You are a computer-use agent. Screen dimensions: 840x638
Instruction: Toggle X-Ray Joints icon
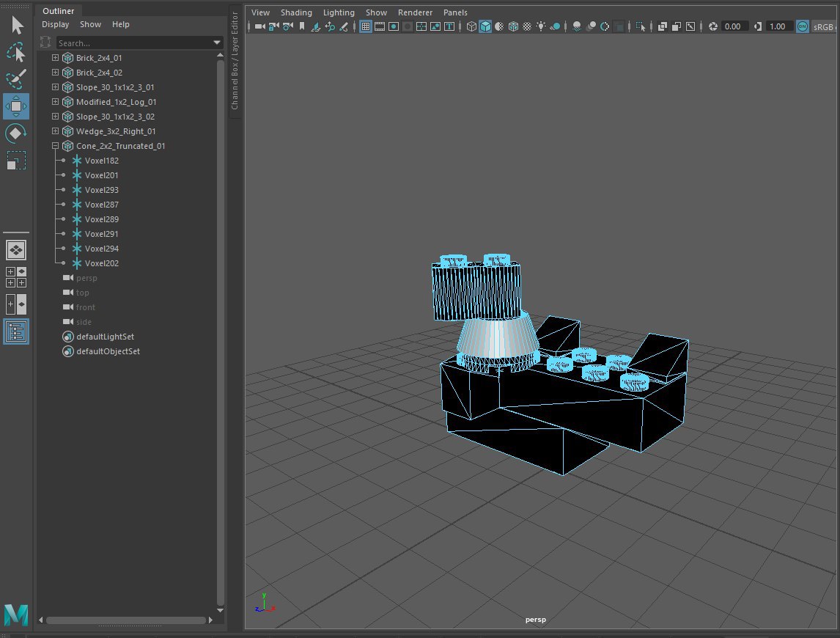690,26
